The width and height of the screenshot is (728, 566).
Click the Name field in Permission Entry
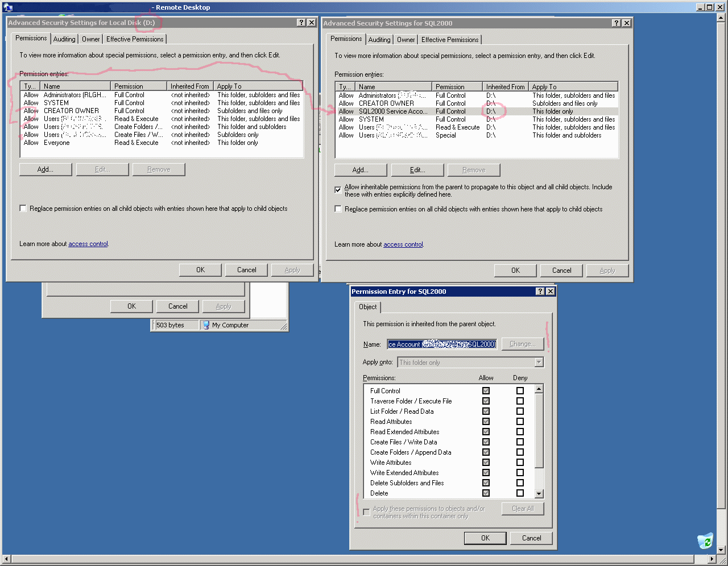pos(442,344)
